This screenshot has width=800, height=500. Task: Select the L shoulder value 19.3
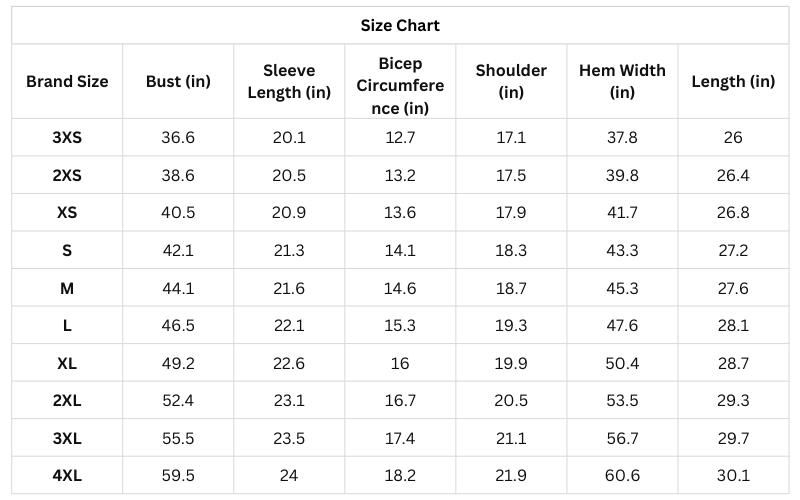511,326
